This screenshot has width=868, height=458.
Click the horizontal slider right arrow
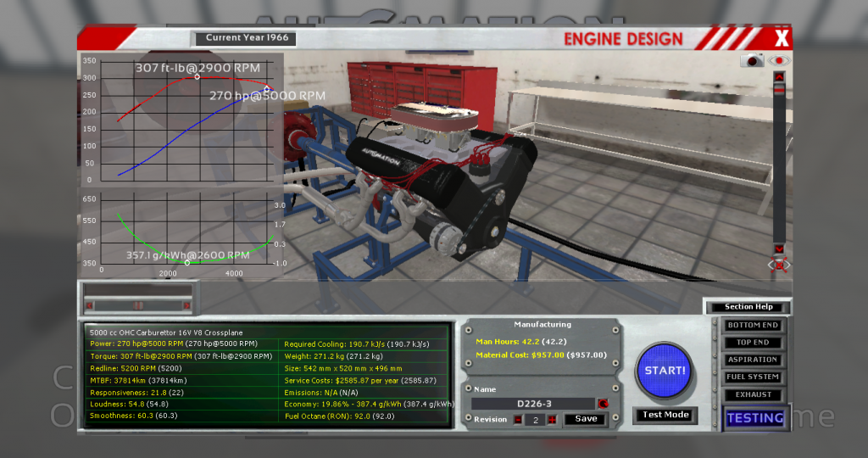pyautogui.click(x=187, y=305)
